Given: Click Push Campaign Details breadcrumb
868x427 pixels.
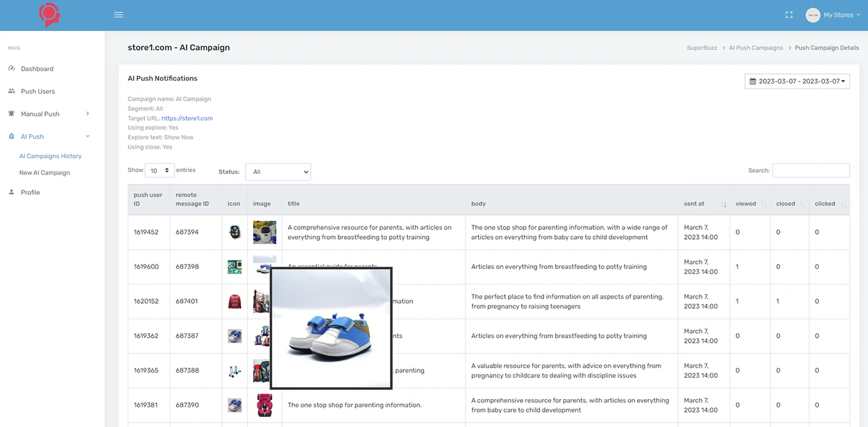Looking at the screenshot, I should [827, 48].
